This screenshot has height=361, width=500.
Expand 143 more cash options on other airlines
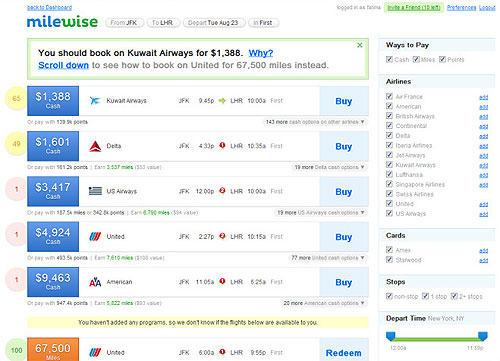315,122
